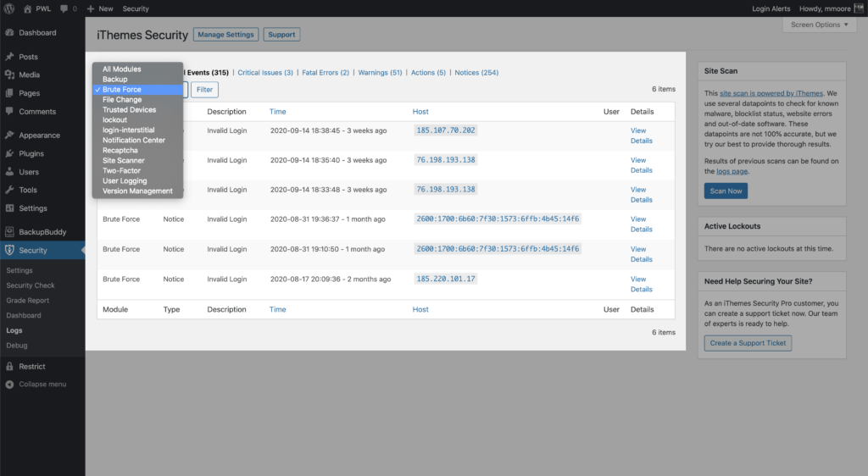Click the New plus icon in admin bar
This screenshot has height=476, width=868.
pos(91,8)
